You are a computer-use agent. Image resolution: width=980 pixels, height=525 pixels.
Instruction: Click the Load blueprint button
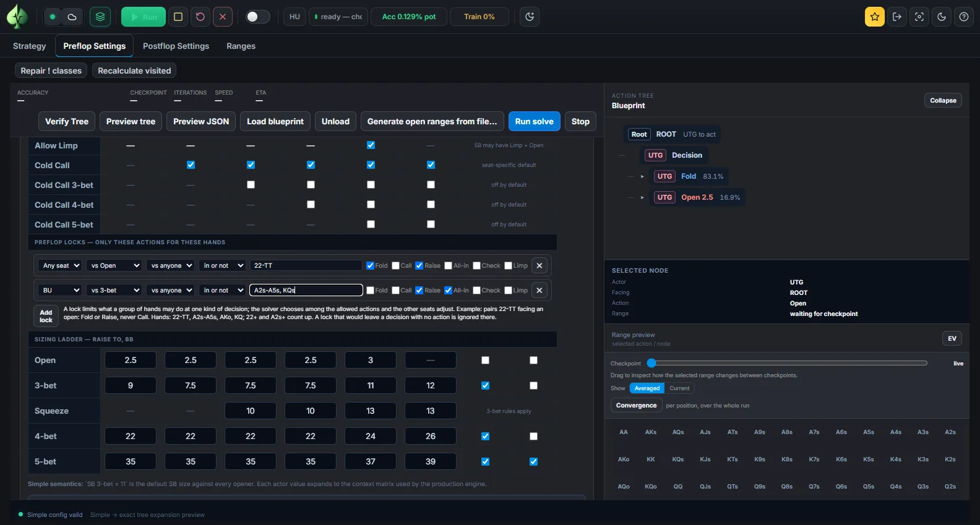(x=275, y=121)
